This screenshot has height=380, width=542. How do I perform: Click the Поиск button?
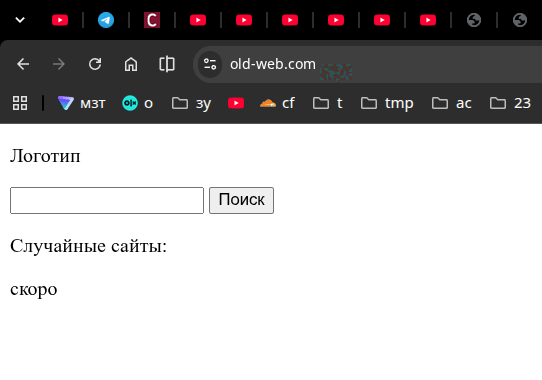click(x=241, y=201)
